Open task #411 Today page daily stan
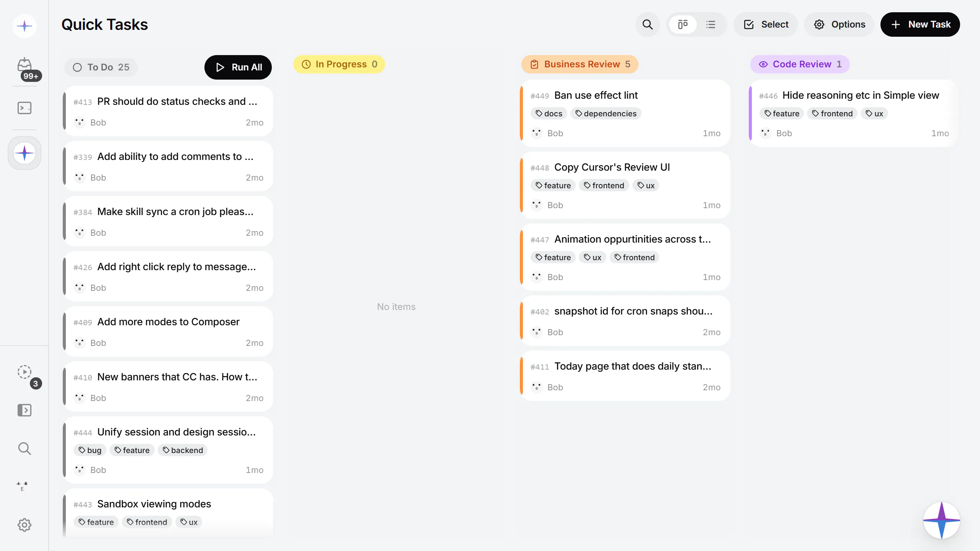The width and height of the screenshot is (980, 551). [626, 376]
